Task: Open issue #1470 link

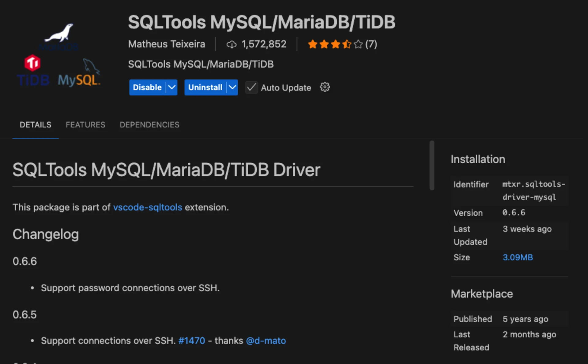Action: tap(191, 340)
